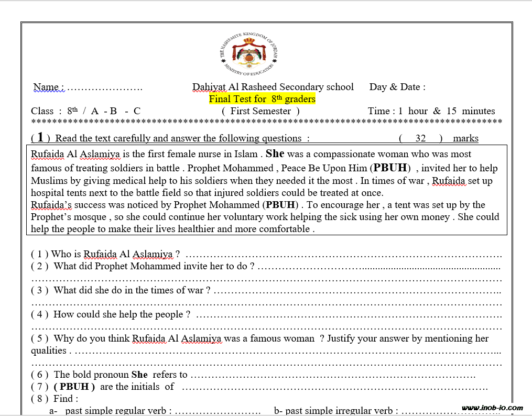Click the www.inob-io.com watermark link
This screenshot has height=416, width=532.
point(492,408)
